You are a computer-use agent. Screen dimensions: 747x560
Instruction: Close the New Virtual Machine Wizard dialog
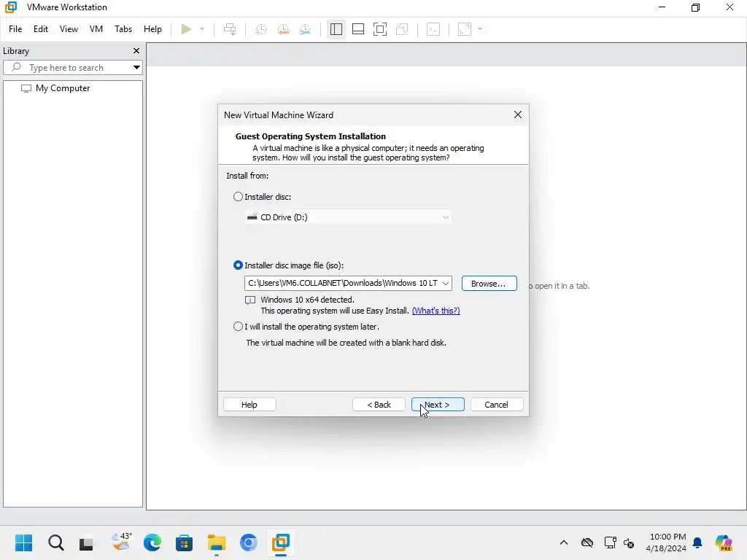click(518, 114)
